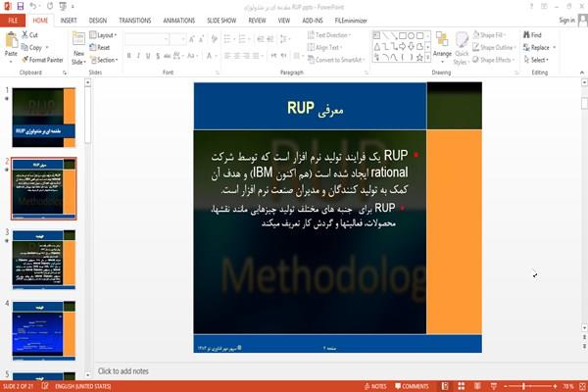Click the Undo arrow in the title bar
588x392 pixels.
(x=33, y=6)
